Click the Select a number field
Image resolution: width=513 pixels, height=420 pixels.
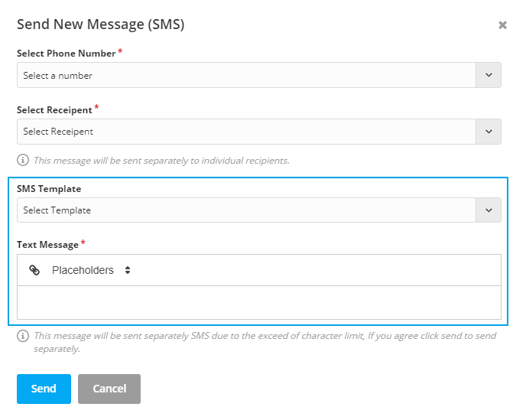(x=246, y=75)
